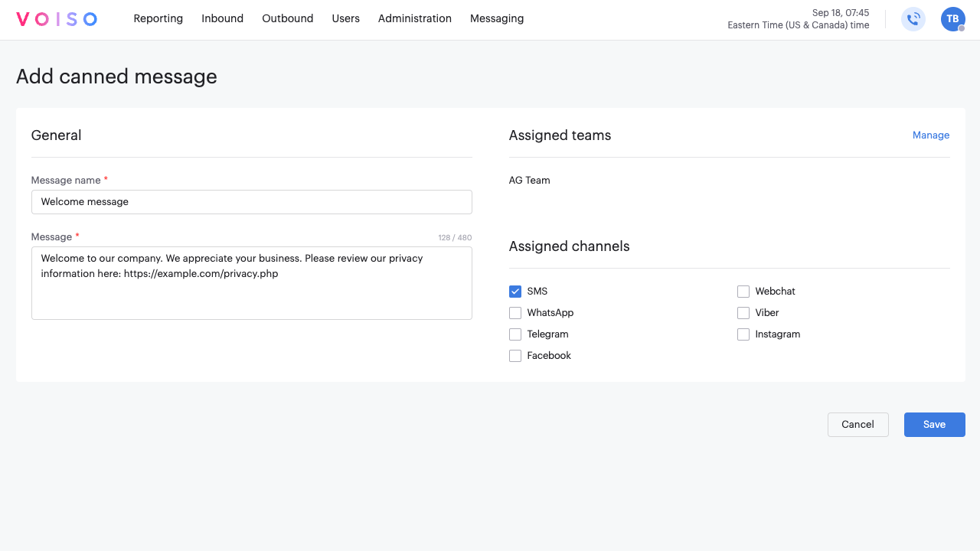
Task: Open the Administration menu
Action: click(x=415, y=18)
